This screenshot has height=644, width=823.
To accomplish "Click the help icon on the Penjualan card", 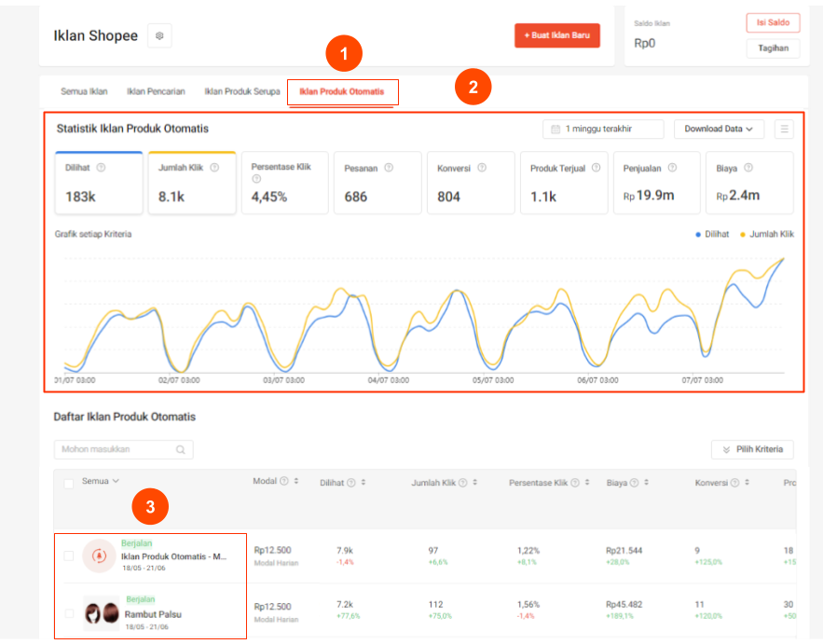I will click(672, 168).
